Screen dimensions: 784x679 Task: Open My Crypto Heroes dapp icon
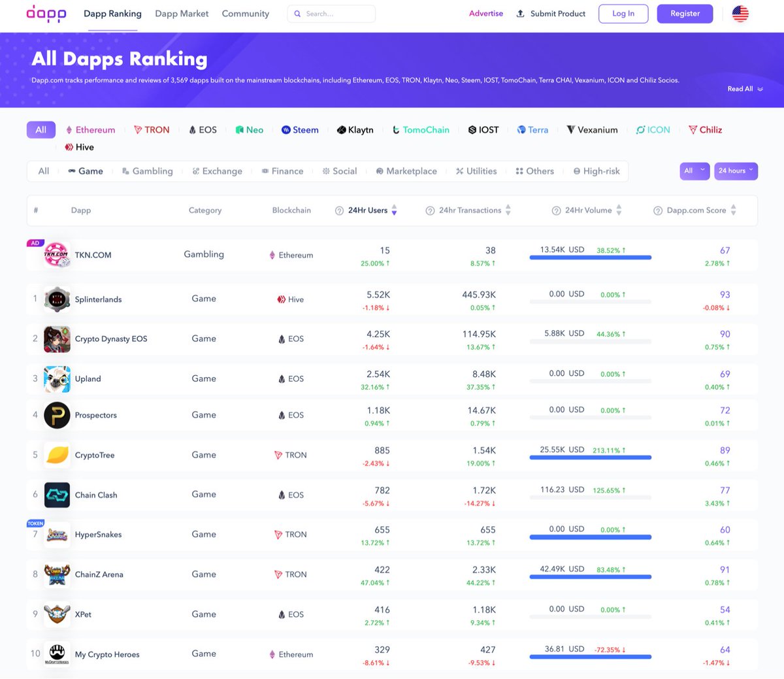[57, 654]
